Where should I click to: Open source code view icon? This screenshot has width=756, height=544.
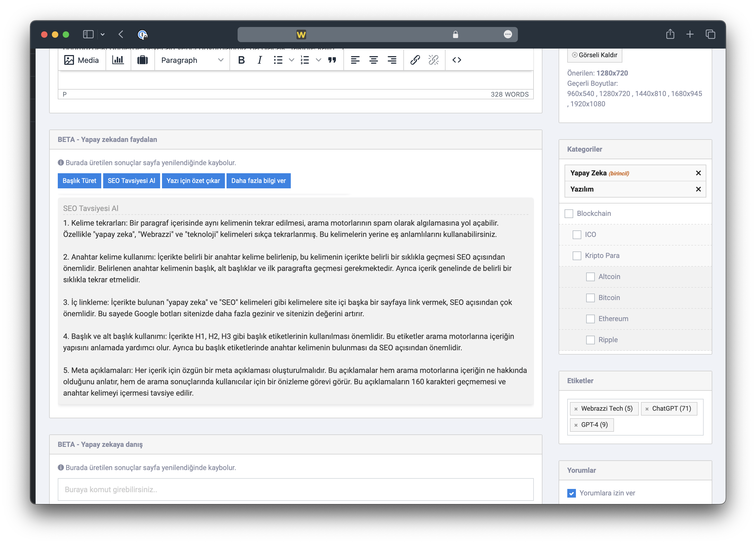[x=457, y=60]
